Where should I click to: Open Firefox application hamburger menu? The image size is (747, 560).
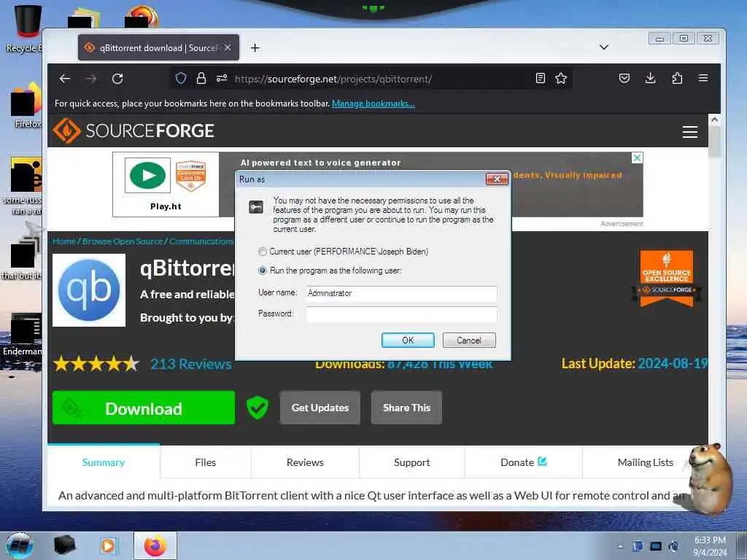(x=703, y=78)
